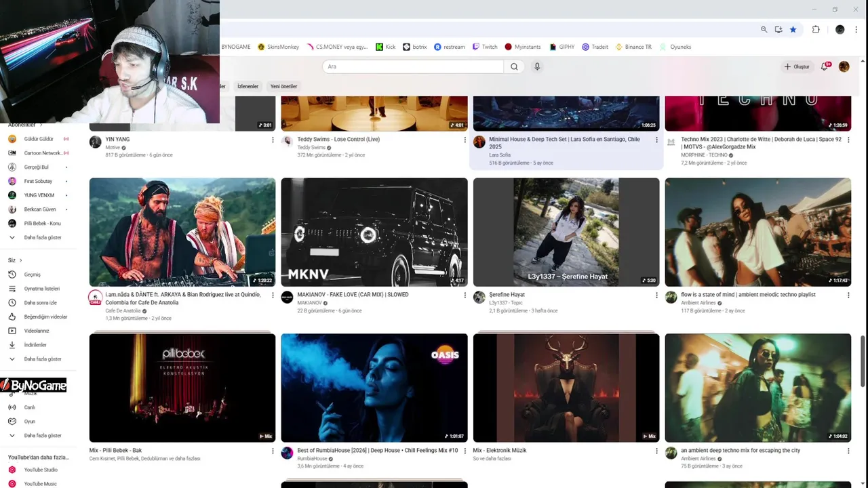Select the İzlenenler filter chip
This screenshot has height=488, width=868.
click(x=248, y=86)
